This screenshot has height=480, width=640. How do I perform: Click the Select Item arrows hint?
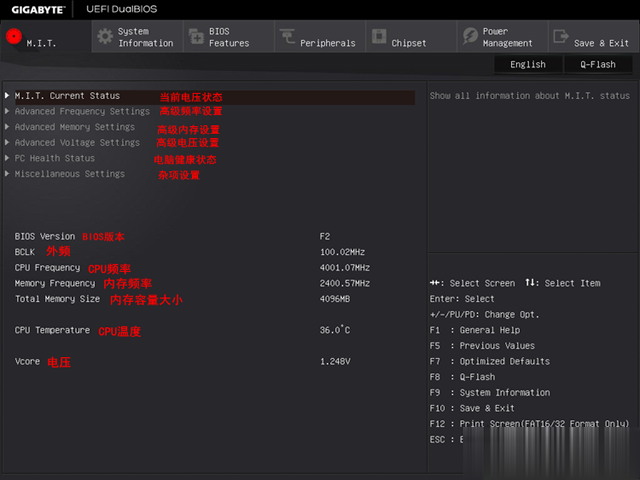562,283
